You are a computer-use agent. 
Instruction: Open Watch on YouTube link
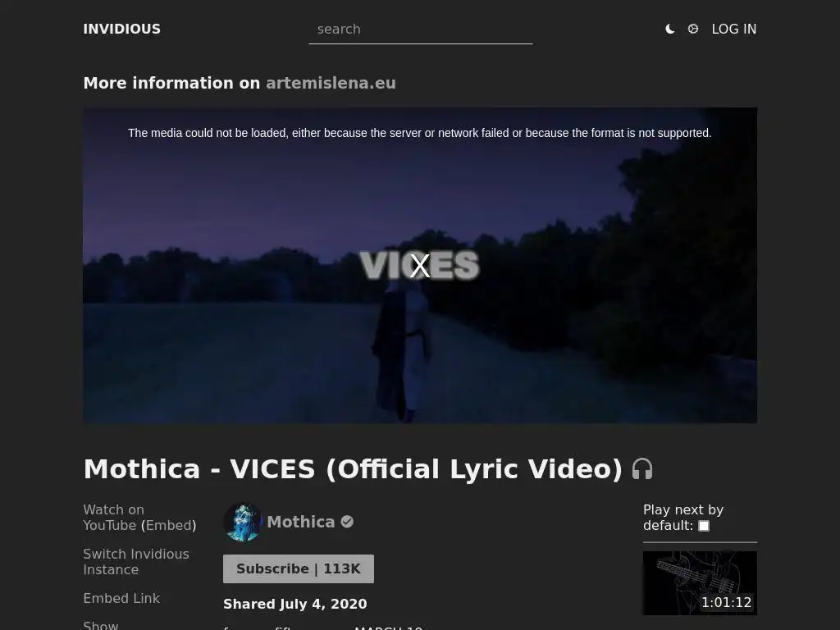[113, 518]
